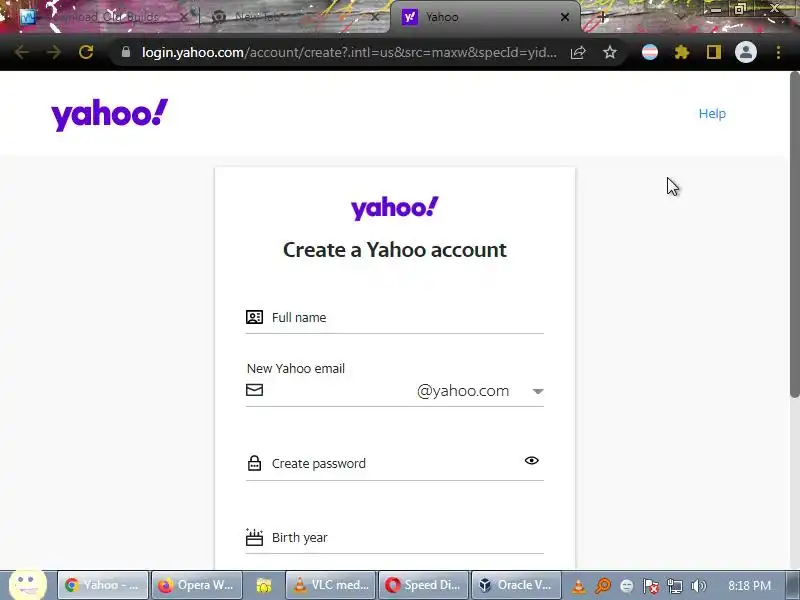
Task: Click the Birth year field
Action: coord(394,537)
